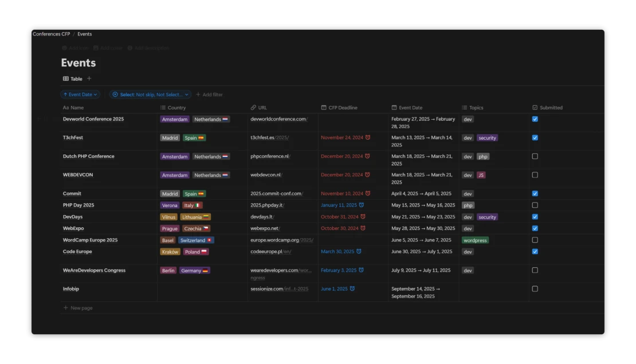The height and width of the screenshot is (364, 636).
Task: Click the table view icon beside Table
Action: point(66,78)
